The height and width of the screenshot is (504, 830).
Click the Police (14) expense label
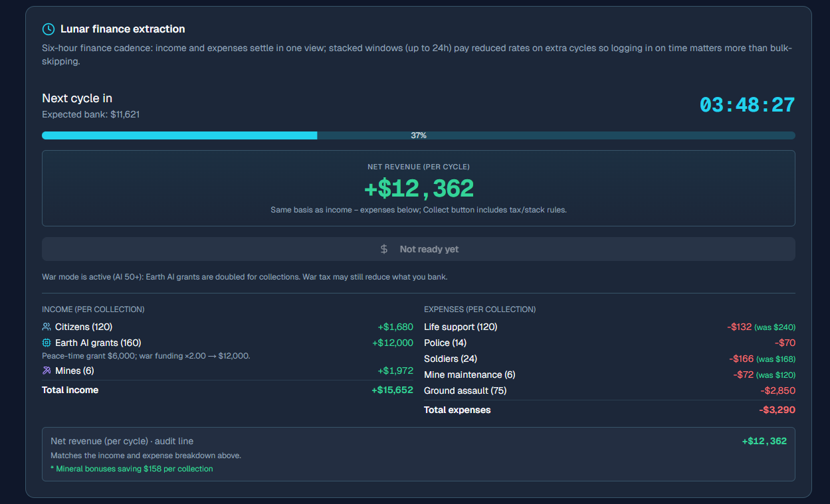tap(445, 343)
